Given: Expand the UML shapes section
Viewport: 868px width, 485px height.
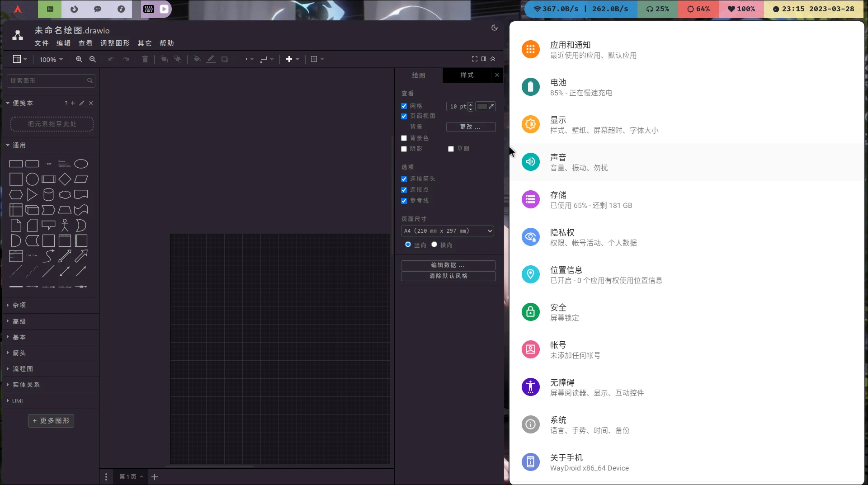Looking at the screenshot, I should pos(18,401).
